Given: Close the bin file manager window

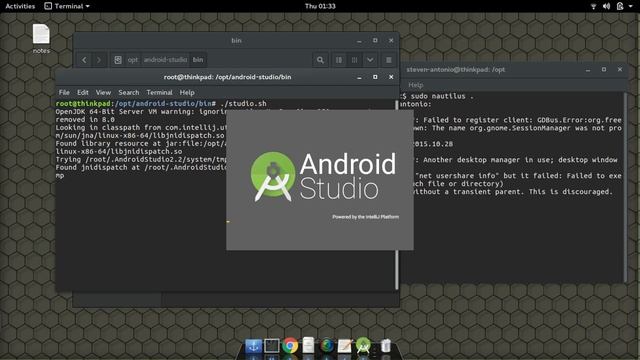Looking at the screenshot, I should [x=391, y=40].
